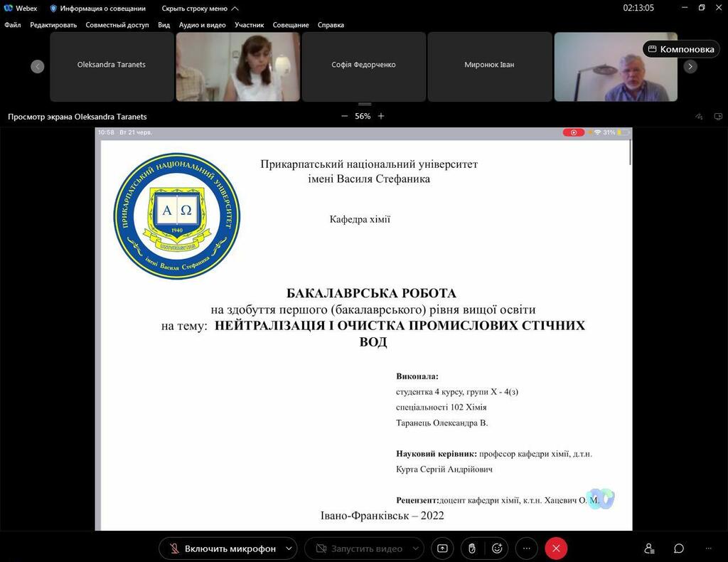Zoom out shared screen with minus

point(345,116)
